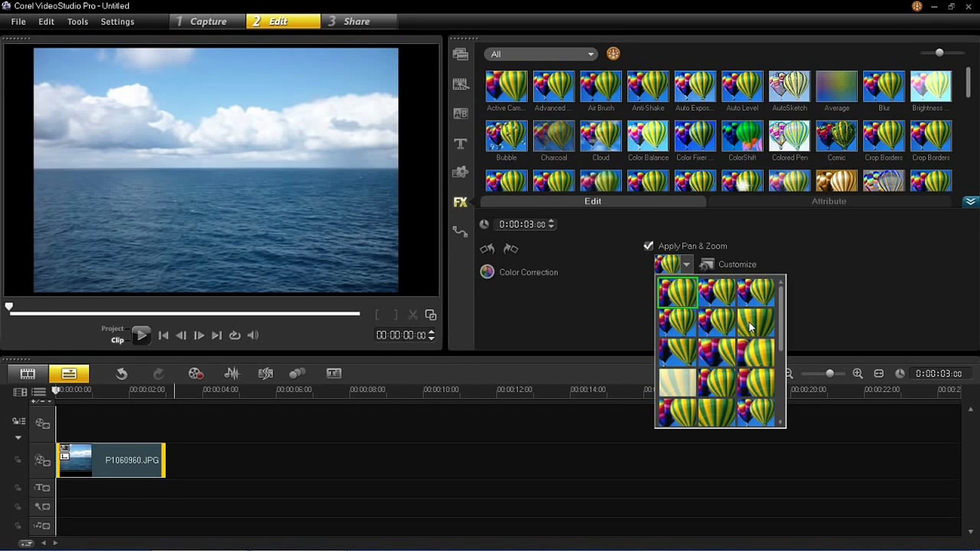
Task: Open the Sound Mixer tool
Action: (x=232, y=373)
